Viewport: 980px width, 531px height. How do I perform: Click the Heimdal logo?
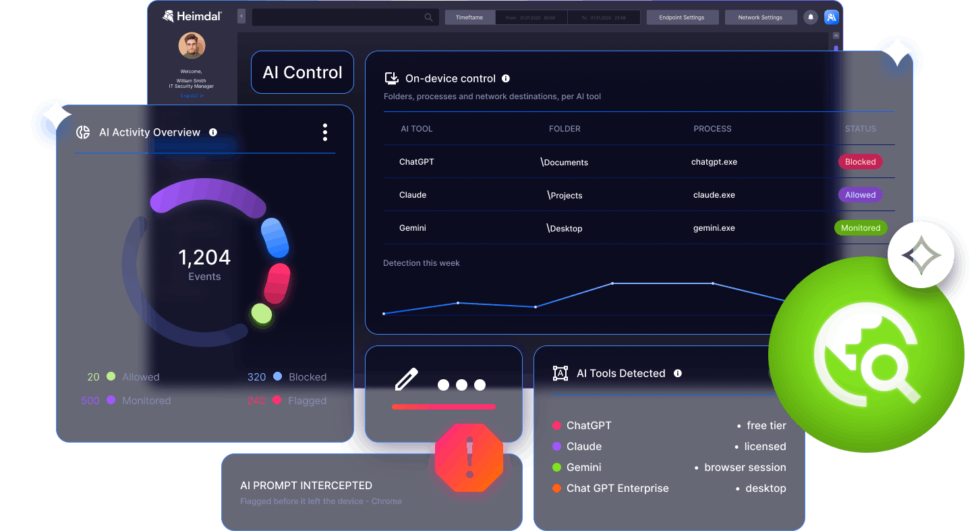(192, 16)
